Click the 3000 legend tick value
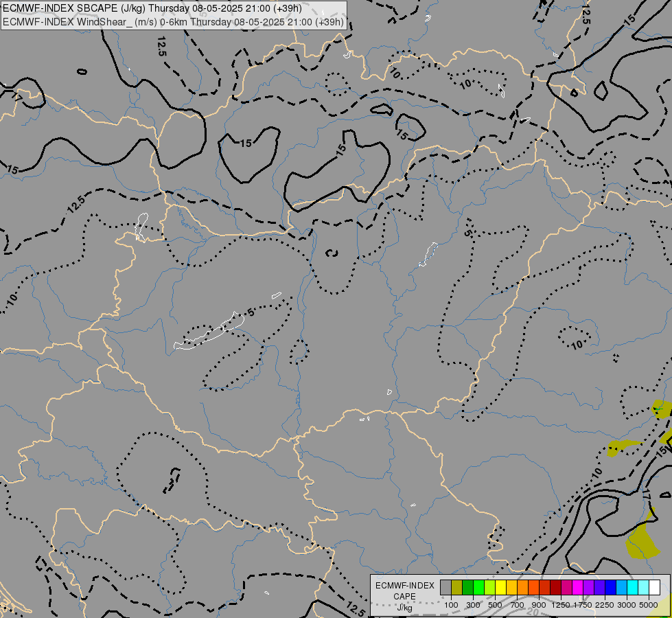This screenshot has width=672, height=618. [627, 605]
